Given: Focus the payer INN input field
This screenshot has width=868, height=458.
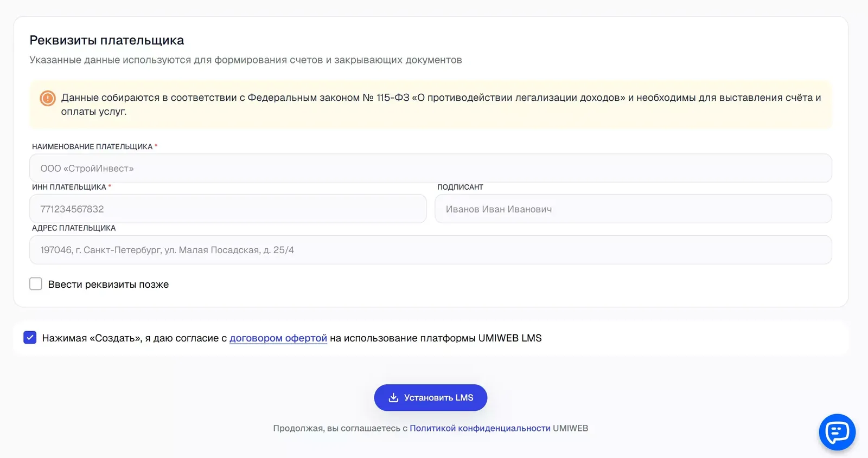Looking at the screenshot, I should click(x=228, y=209).
